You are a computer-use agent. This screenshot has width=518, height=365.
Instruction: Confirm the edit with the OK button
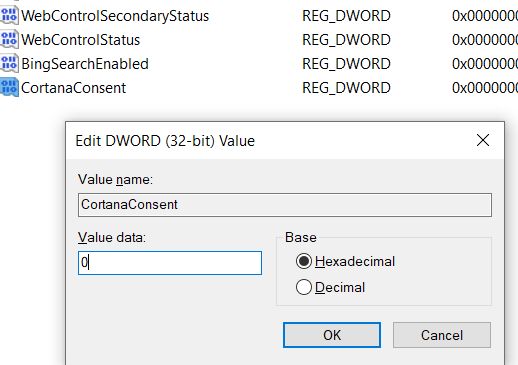pyautogui.click(x=332, y=335)
